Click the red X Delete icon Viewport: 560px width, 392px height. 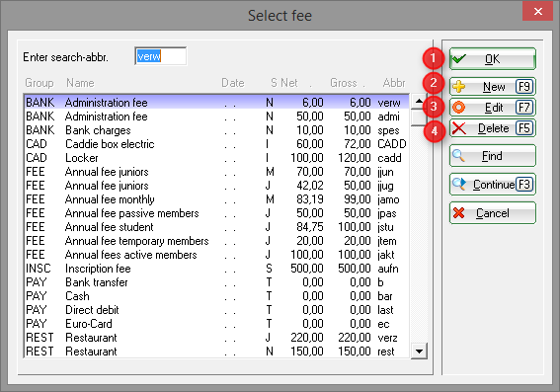(x=459, y=128)
